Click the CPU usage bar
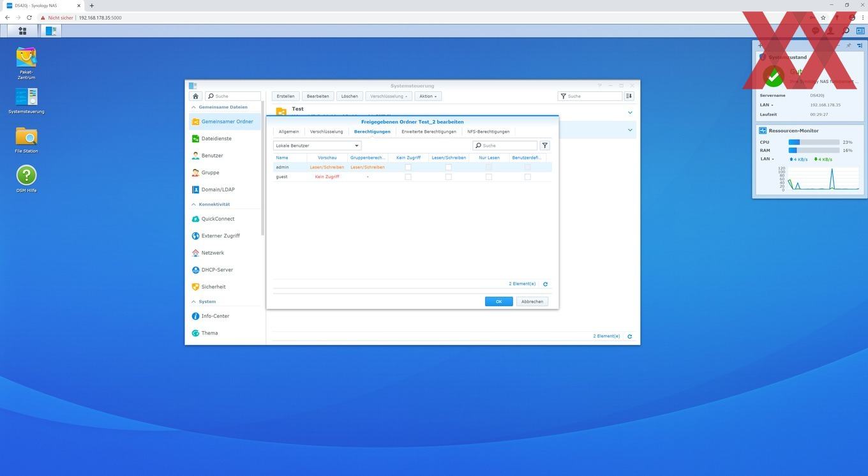Viewport: 868px width, 476px height. coord(814,142)
